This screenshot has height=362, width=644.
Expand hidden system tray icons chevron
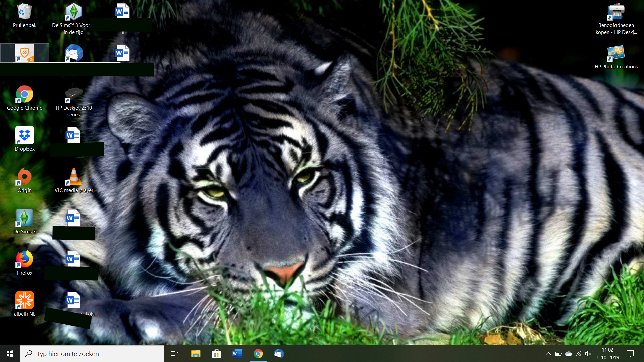tap(548, 354)
